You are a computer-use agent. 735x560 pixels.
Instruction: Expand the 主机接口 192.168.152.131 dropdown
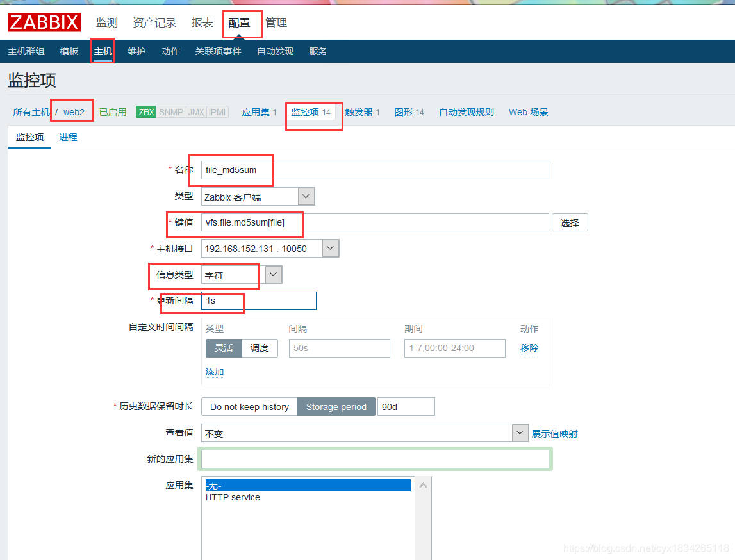[270, 249]
